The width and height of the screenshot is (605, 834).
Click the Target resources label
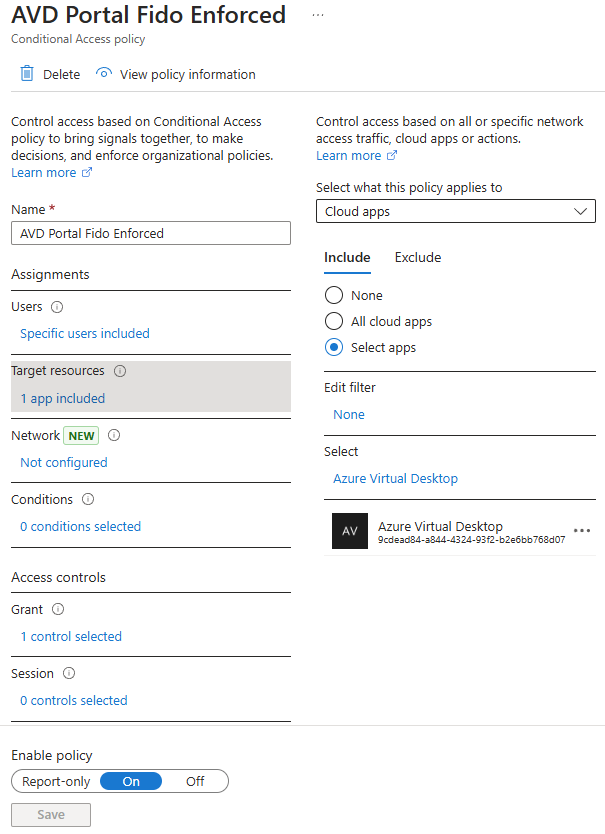pos(58,371)
